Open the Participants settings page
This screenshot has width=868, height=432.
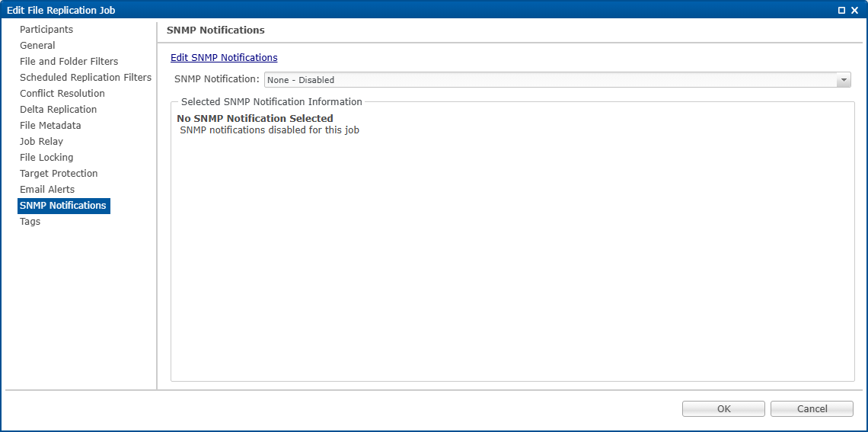(x=46, y=30)
